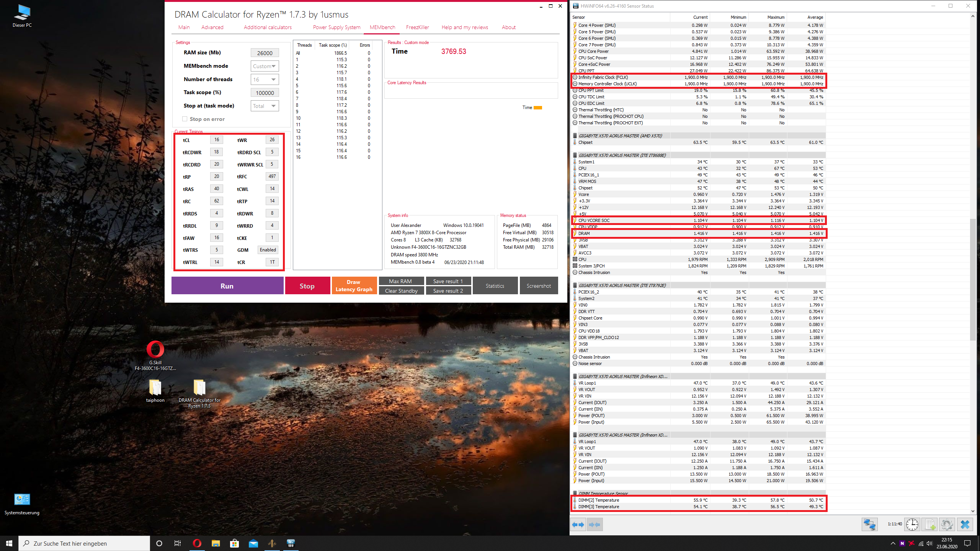Viewport: 980px width, 551px height.
Task: Click HWiNFO logging start icon
Action: pos(929,524)
